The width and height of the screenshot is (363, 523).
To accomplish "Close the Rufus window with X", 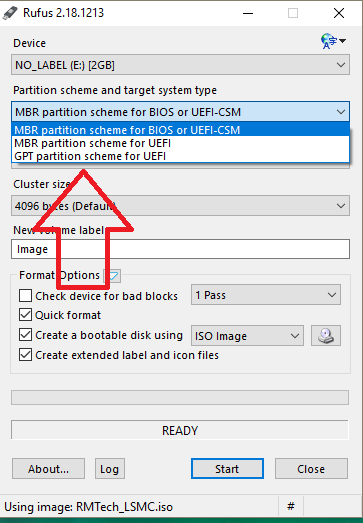I will [339, 13].
